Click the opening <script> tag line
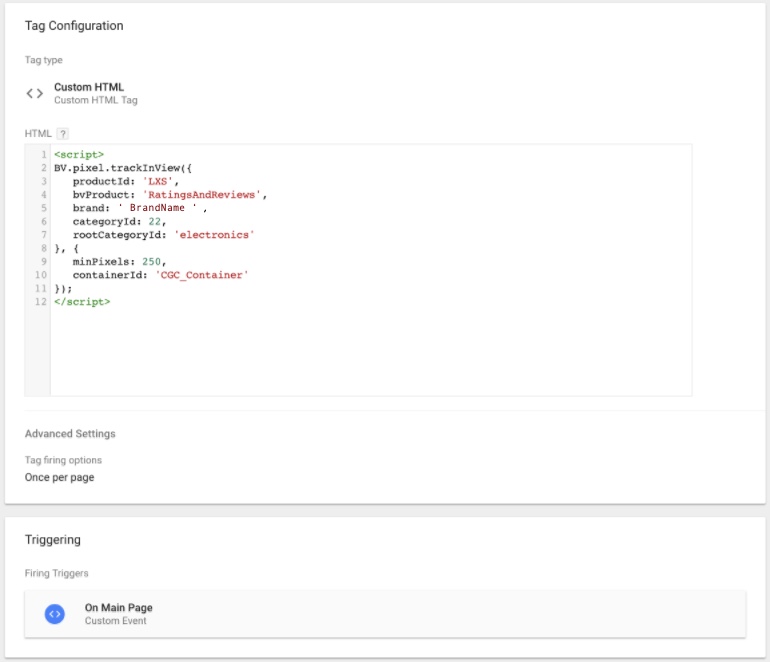Screen dimensions: 770x662 (x=79, y=155)
